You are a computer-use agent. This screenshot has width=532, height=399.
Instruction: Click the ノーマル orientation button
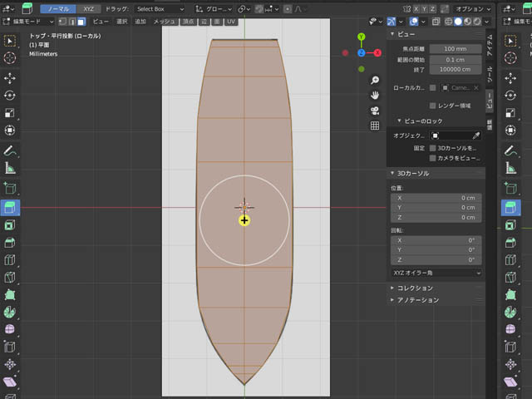pos(59,8)
